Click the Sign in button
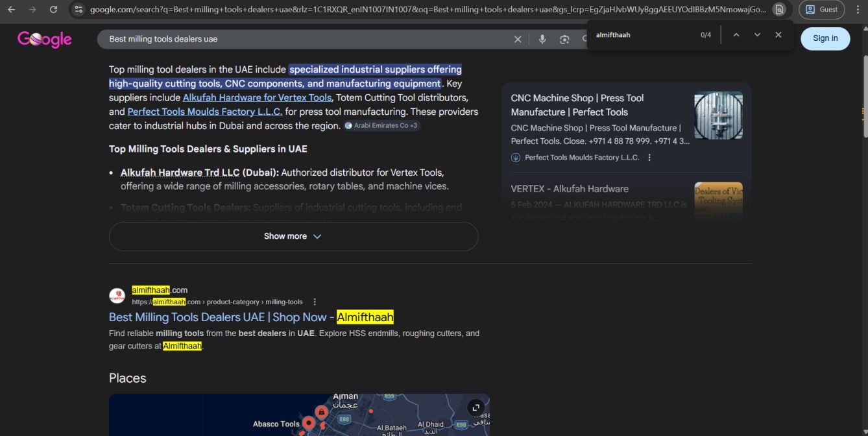The width and height of the screenshot is (868, 436). pos(825,38)
